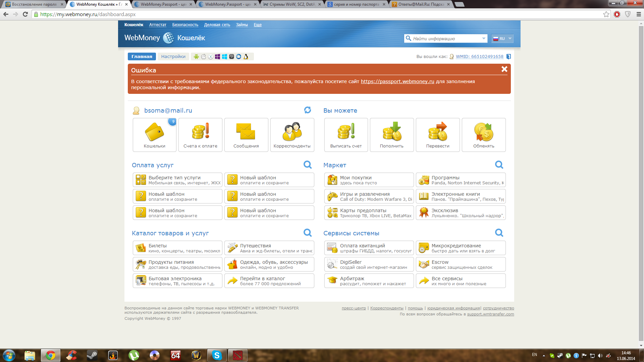Select Выписать счет icon
644x362 pixels.
click(x=346, y=135)
